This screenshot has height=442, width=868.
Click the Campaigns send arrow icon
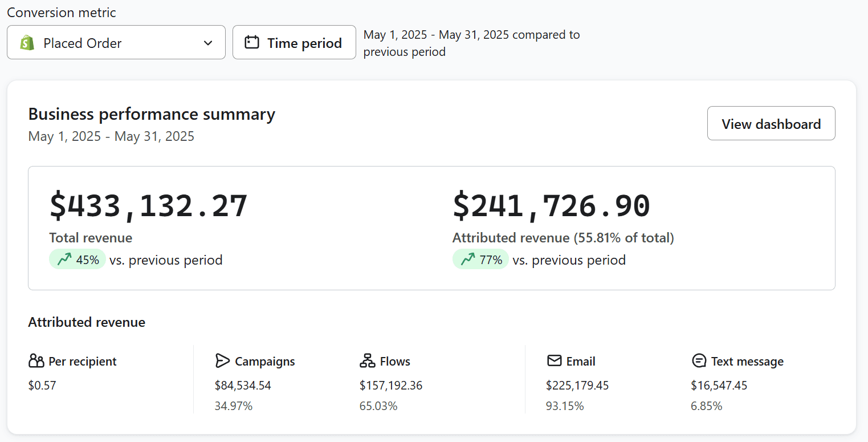tap(223, 360)
